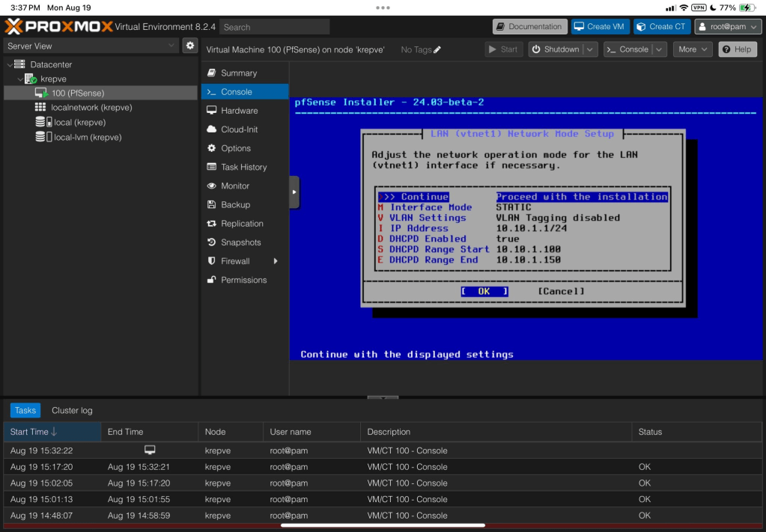This screenshot has height=532, width=766.
Task: Select localnetwork (krepve) in resource tree
Action: pyautogui.click(x=91, y=108)
